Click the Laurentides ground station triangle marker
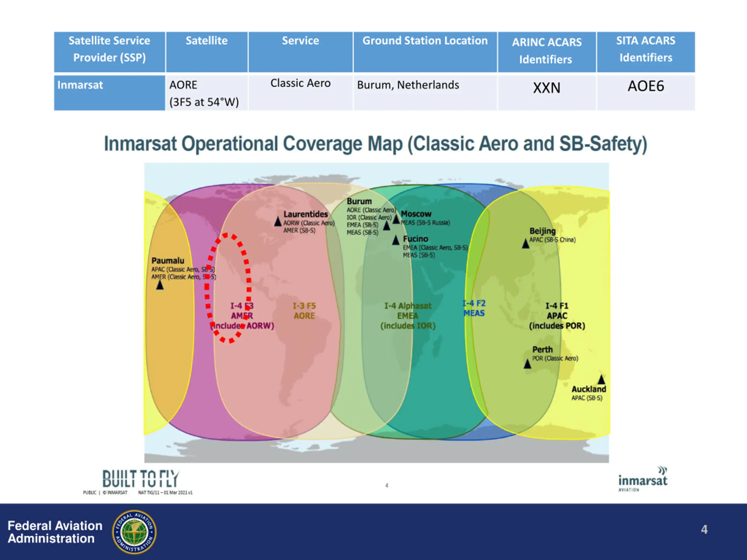Viewport: 747px width, 560px height. (277, 222)
